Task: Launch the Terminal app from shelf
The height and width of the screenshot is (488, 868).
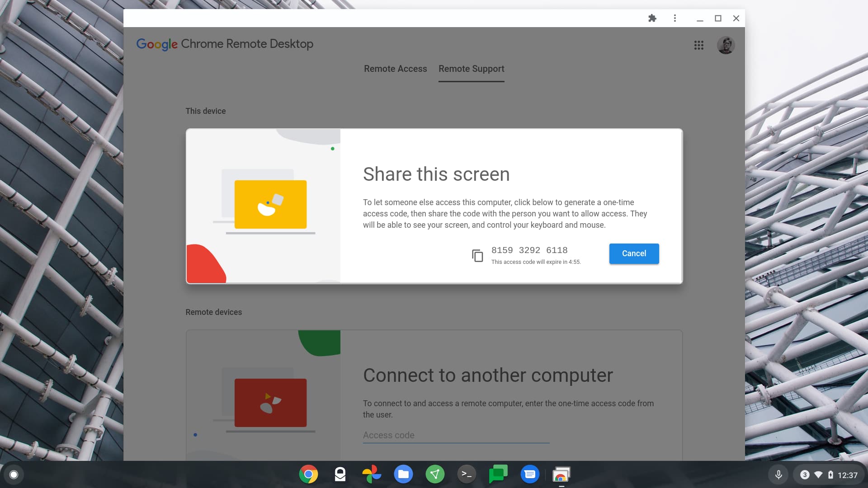Action: [467, 474]
